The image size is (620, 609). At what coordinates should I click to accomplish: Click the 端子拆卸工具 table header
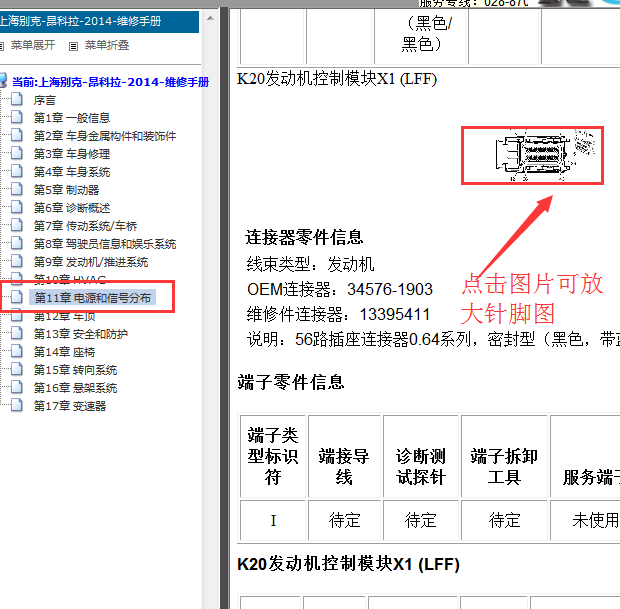[x=504, y=456]
